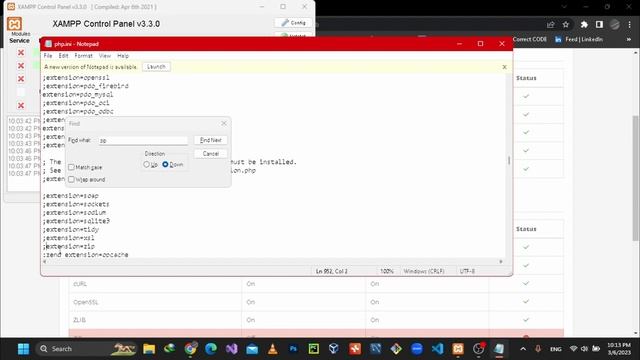640x360 pixels.
Task: Open the volume control in tray
Action: point(584,349)
